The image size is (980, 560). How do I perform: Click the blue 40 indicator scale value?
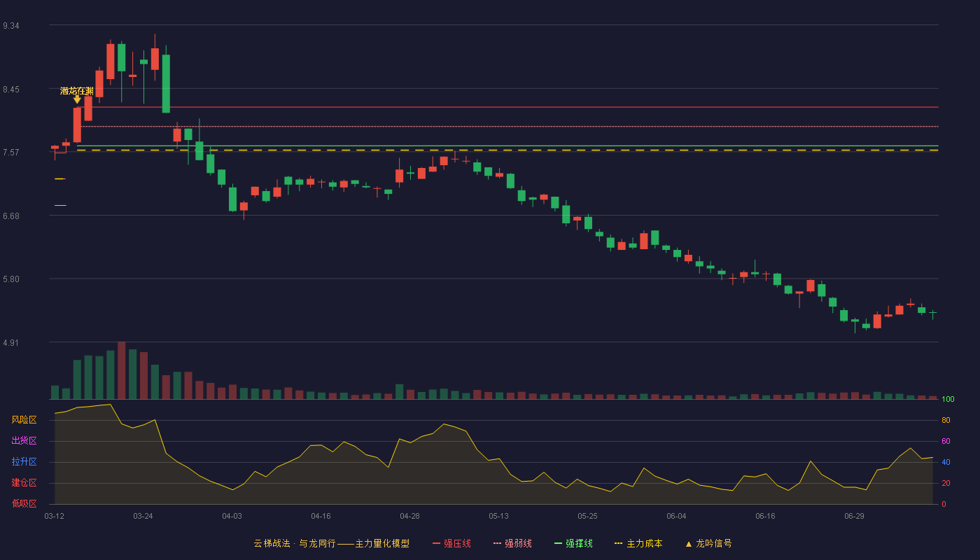coord(946,463)
